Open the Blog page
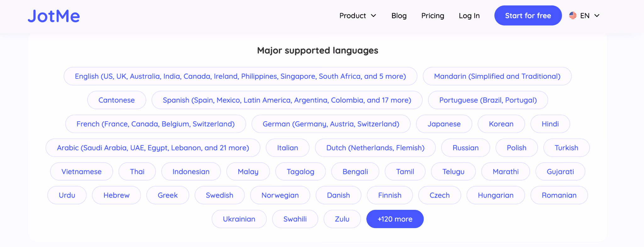 pos(399,16)
